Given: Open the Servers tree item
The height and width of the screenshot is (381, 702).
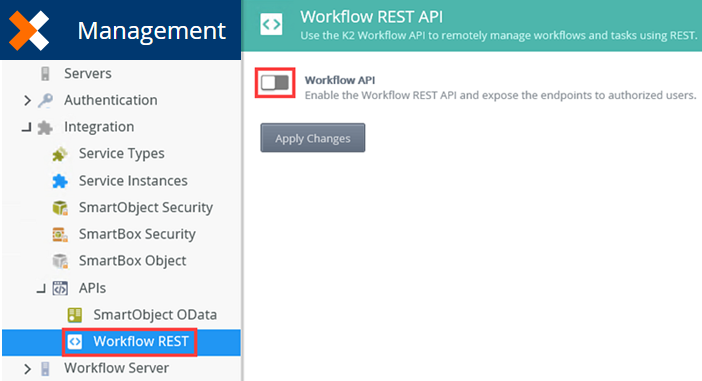Looking at the screenshot, I should [x=88, y=73].
